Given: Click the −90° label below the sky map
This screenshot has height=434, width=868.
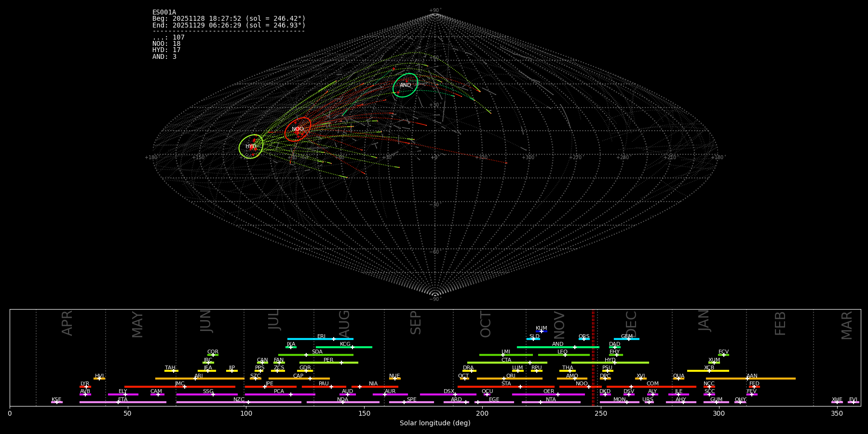Looking at the screenshot, I should click(x=435, y=299).
